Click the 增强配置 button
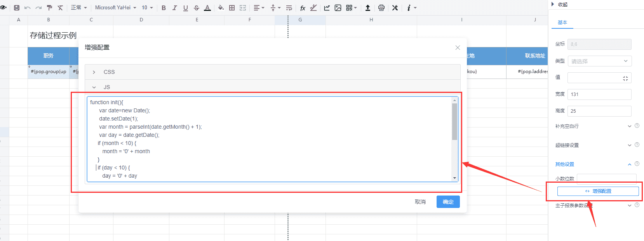 click(x=598, y=191)
